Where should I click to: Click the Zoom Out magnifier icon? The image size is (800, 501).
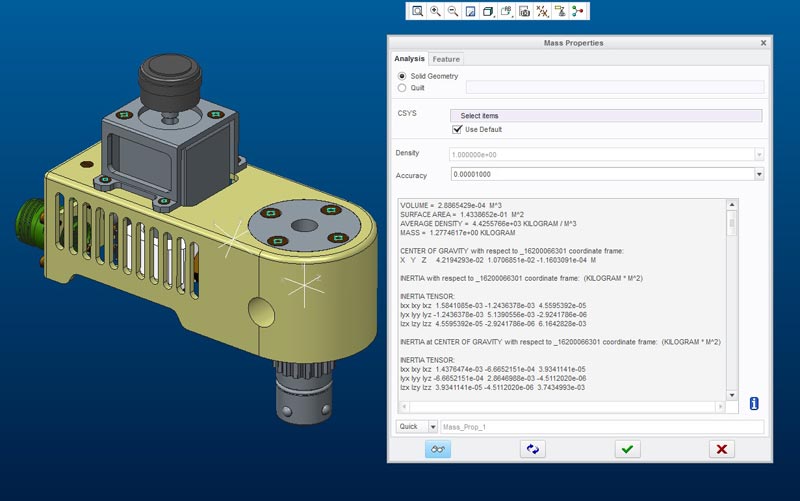(452, 11)
